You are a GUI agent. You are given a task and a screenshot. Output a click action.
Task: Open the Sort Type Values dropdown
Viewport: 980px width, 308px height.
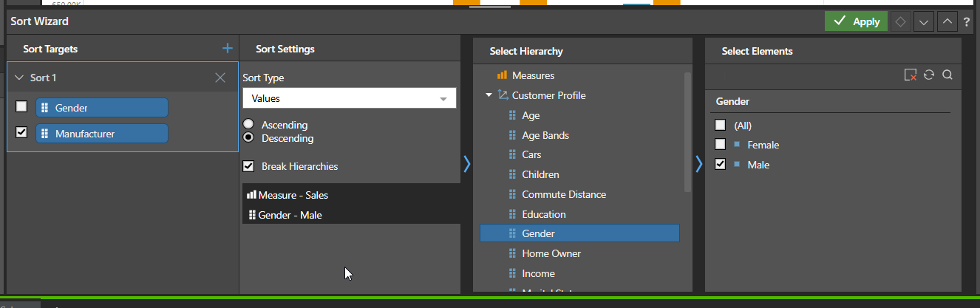pos(349,98)
